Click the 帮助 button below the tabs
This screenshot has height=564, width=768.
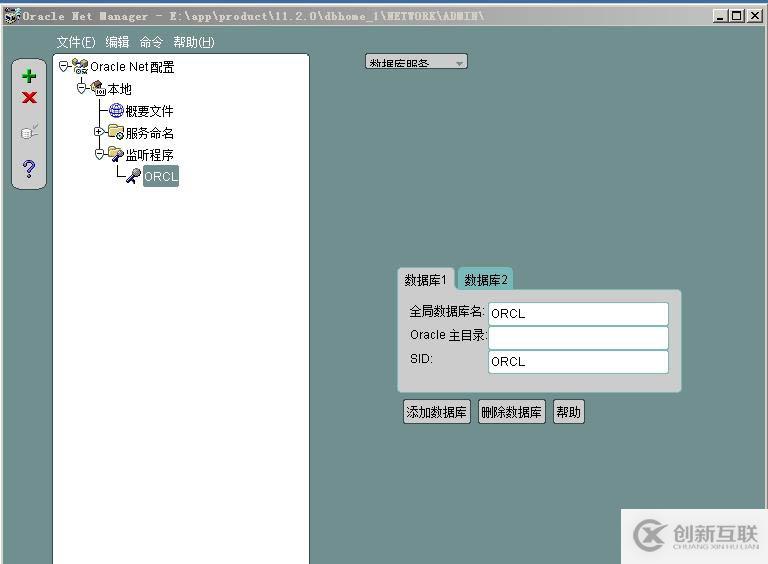(x=568, y=412)
